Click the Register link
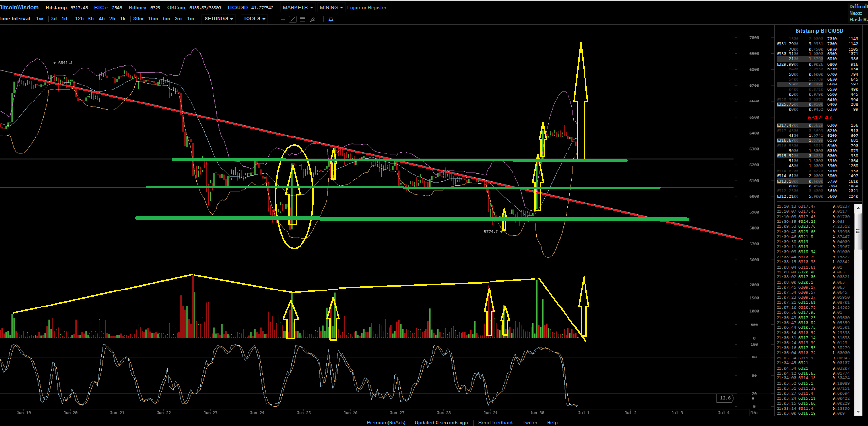This screenshot has width=868, height=426. (377, 8)
